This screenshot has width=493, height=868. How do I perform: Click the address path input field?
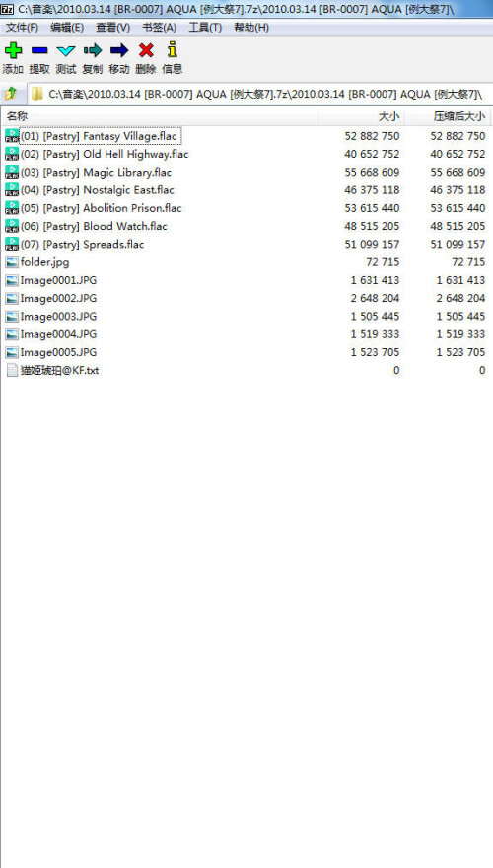pos(259,94)
